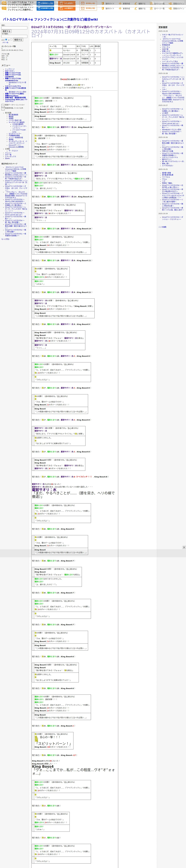Open カオスバトルロイヤル menu link
186x868 pixels.
coord(13,86)
